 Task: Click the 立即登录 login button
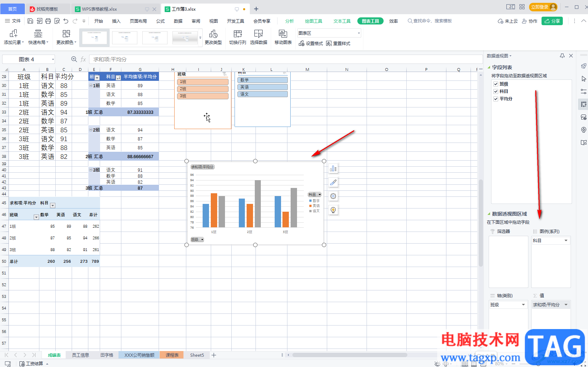click(543, 7)
